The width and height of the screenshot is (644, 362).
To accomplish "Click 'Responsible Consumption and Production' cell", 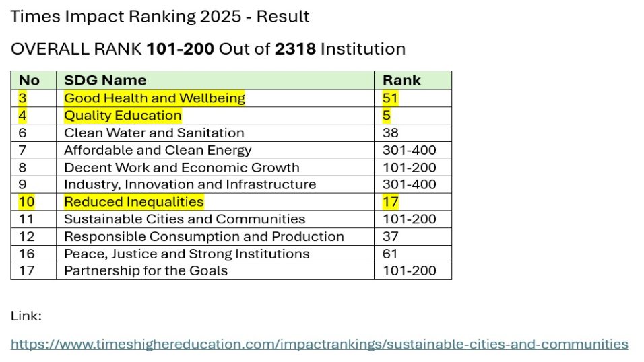I will [x=215, y=236].
